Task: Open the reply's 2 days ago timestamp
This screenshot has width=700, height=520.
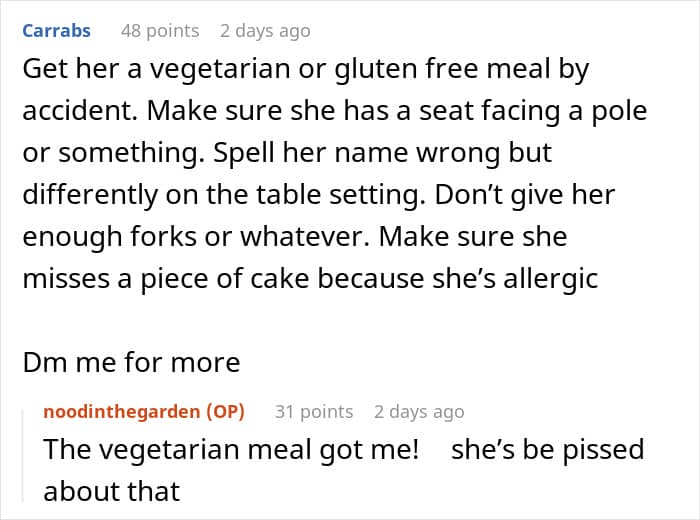Action: pos(419,412)
